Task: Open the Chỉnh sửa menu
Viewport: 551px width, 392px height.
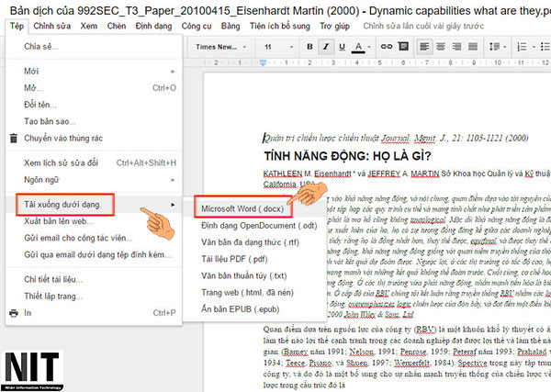Action: 52,26
